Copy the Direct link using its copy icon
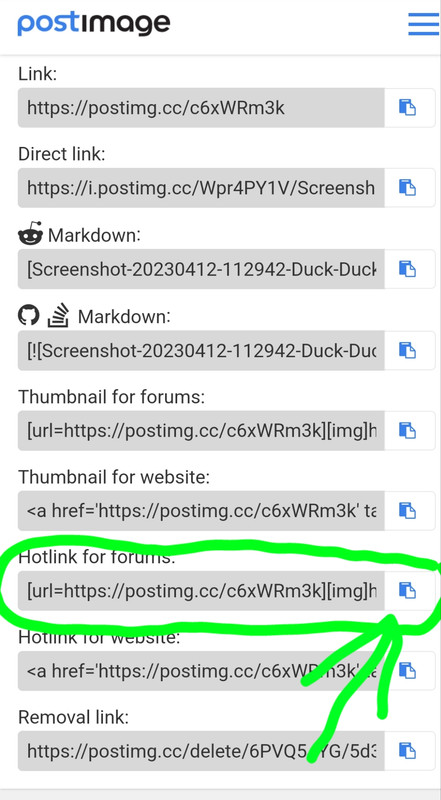This screenshot has height=800, width=441. coord(409,188)
